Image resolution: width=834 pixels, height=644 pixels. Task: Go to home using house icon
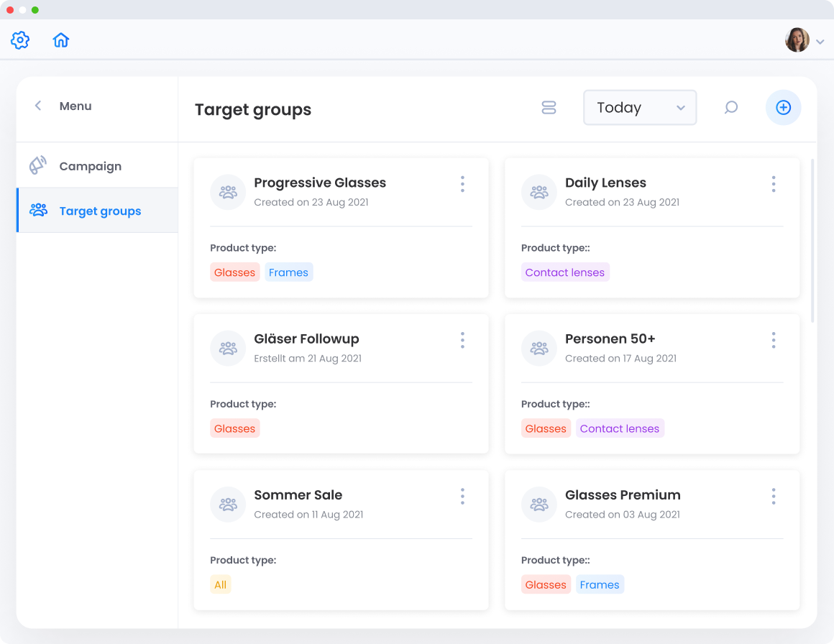(x=61, y=40)
